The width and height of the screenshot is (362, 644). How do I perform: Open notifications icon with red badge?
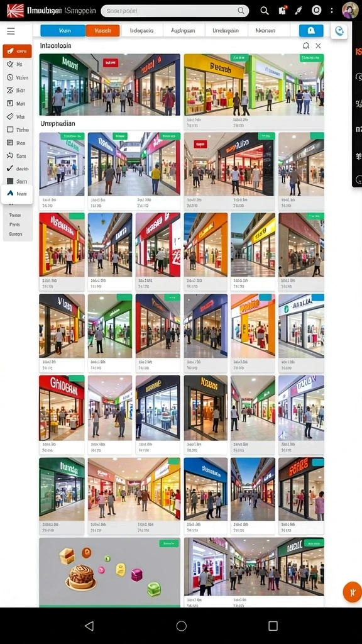[282, 11]
